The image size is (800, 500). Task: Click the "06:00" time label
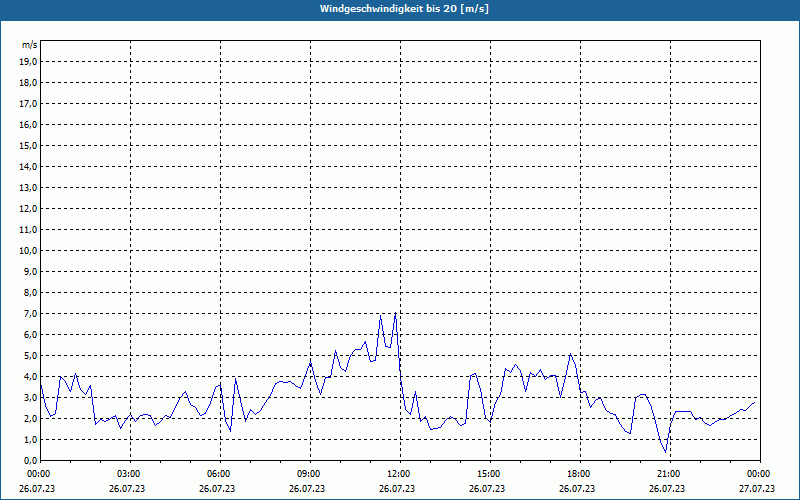(x=220, y=474)
